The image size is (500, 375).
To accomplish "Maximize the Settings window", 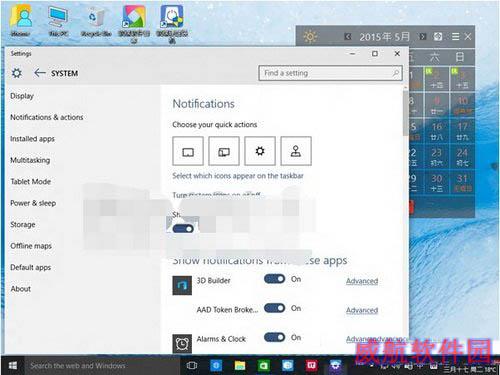I will (375, 53).
